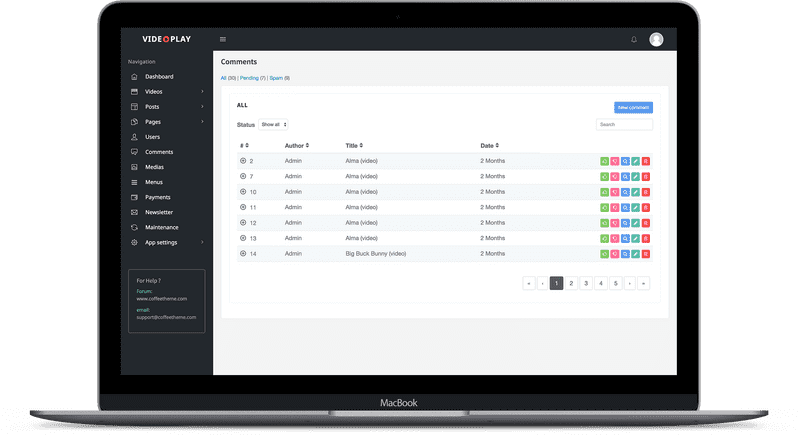Expand row details for comment 2
The width and height of the screenshot is (800, 435).
(x=243, y=161)
